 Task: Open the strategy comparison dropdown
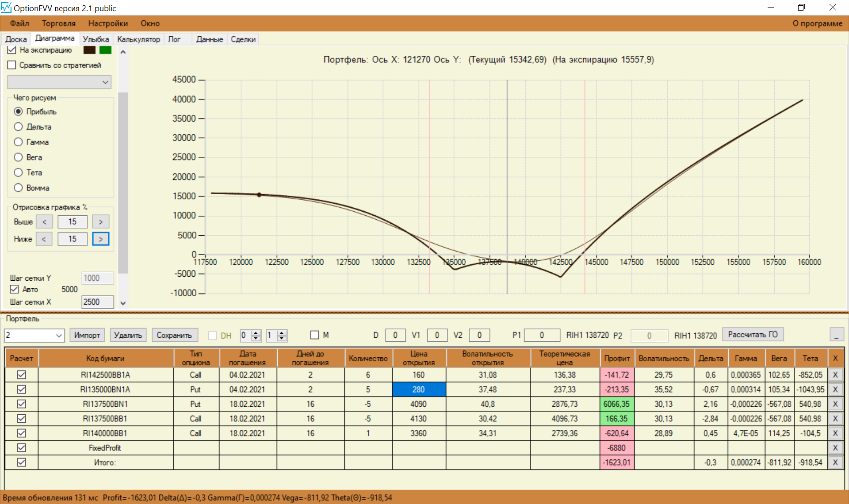pos(59,82)
